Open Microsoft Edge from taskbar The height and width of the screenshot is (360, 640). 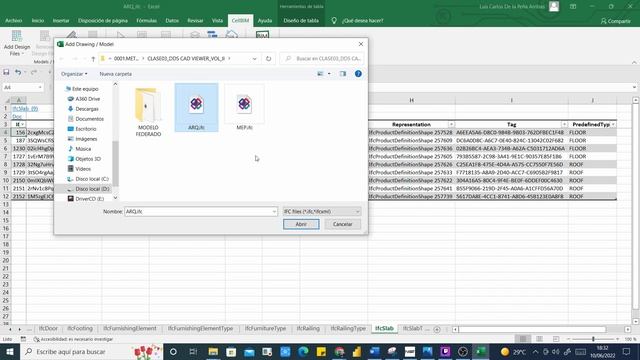(303, 351)
